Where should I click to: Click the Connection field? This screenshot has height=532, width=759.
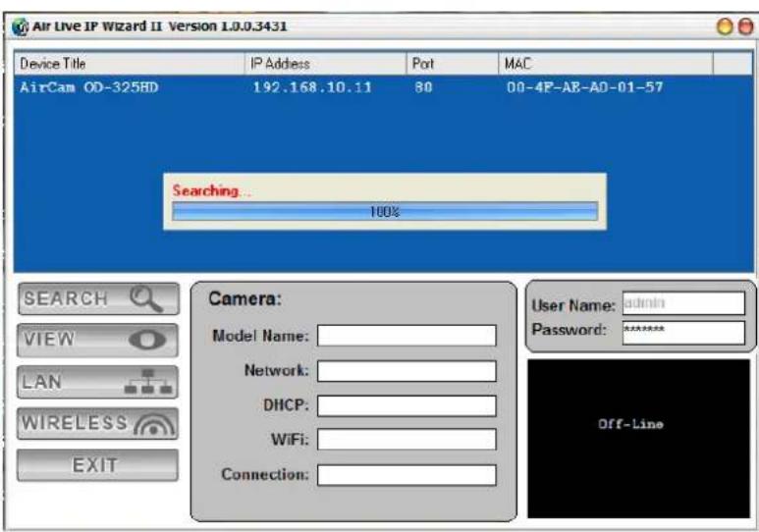407,475
